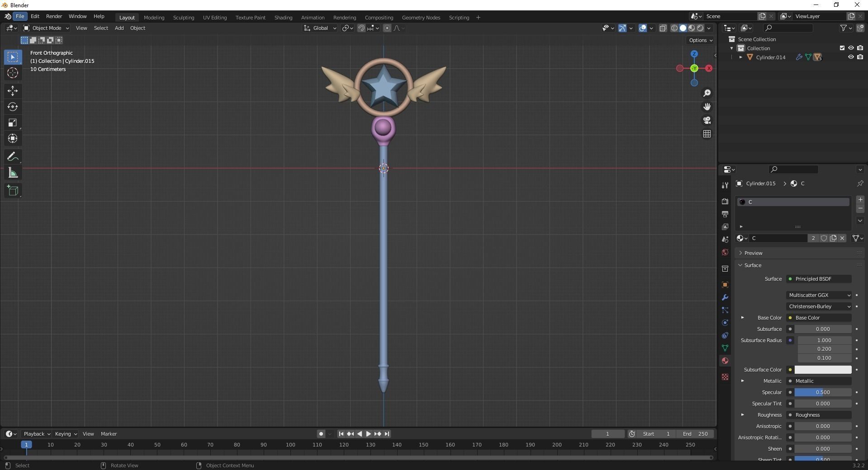Click the Principled BSDF surface button
Image resolution: width=868 pixels, height=470 pixels.
click(x=819, y=279)
